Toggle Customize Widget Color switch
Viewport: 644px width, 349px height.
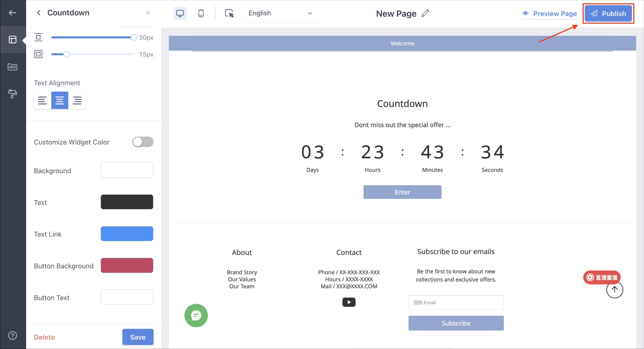click(143, 142)
